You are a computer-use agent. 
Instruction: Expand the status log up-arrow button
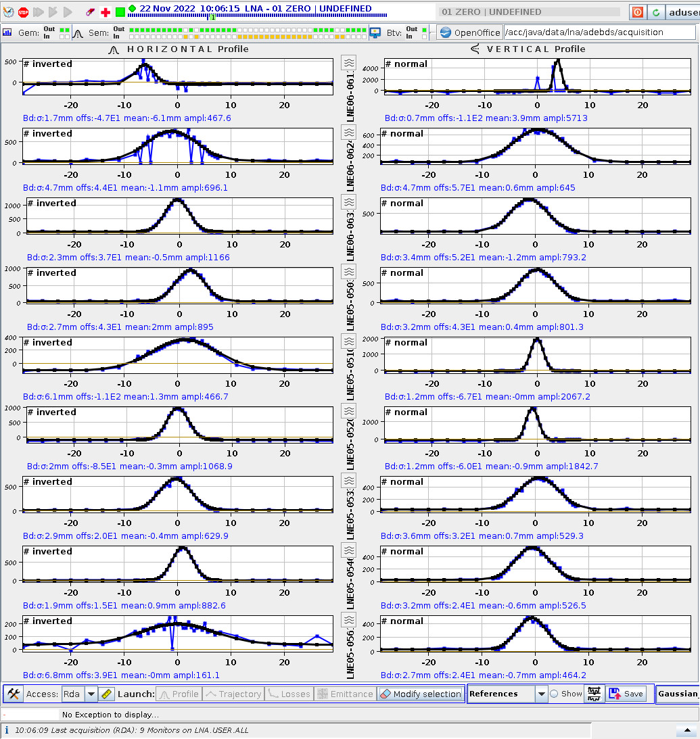(x=687, y=730)
